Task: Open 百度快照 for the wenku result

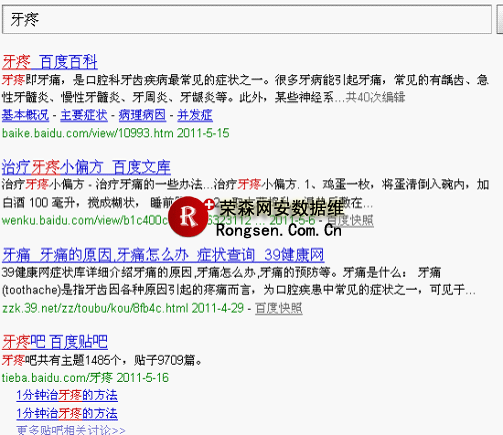Action: click(x=350, y=220)
